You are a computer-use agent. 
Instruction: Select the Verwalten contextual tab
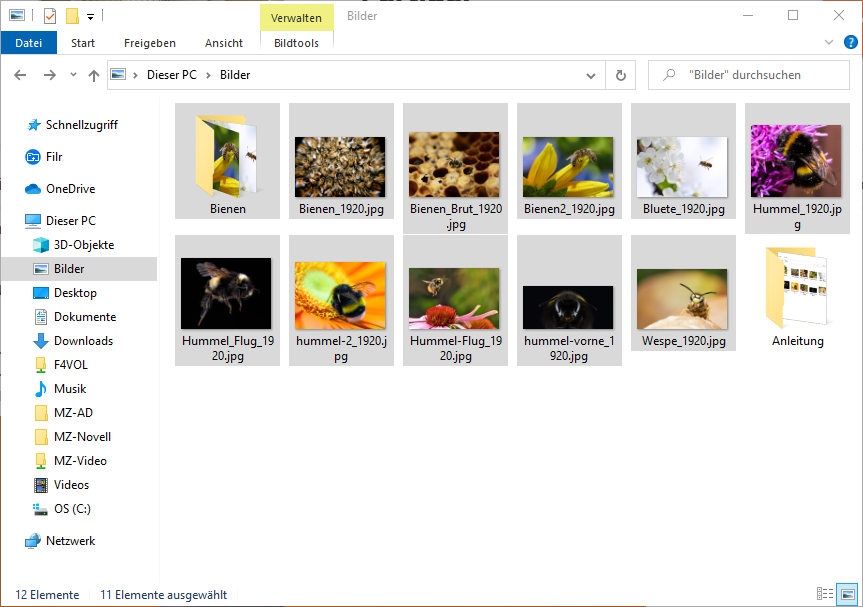coord(296,18)
